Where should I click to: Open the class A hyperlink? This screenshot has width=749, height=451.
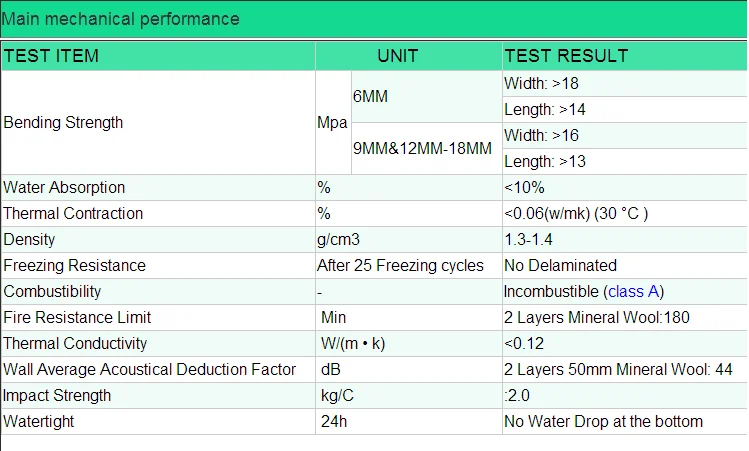coord(634,292)
